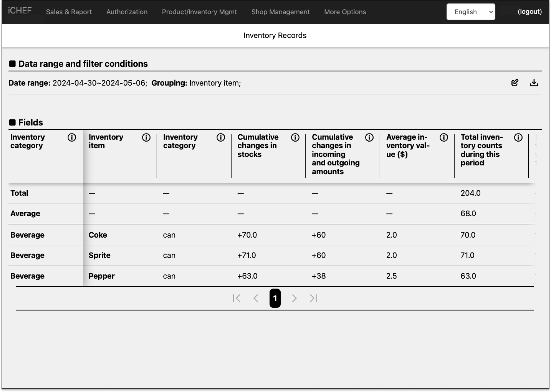Click the previous page chevron

256,298
